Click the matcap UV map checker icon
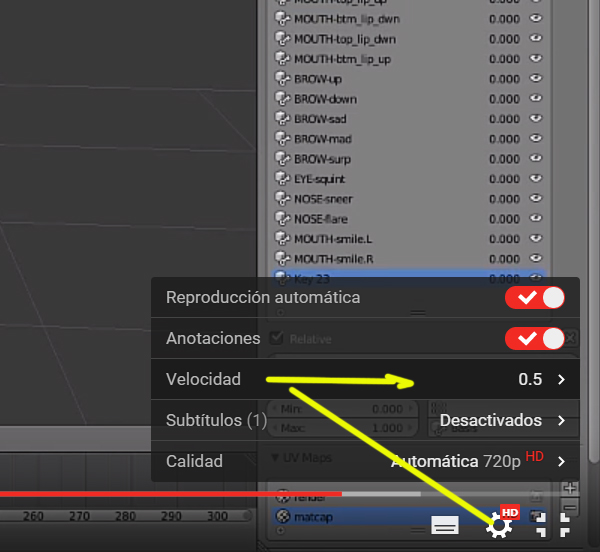This screenshot has height=552, width=600. pyautogui.click(x=283, y=516)
